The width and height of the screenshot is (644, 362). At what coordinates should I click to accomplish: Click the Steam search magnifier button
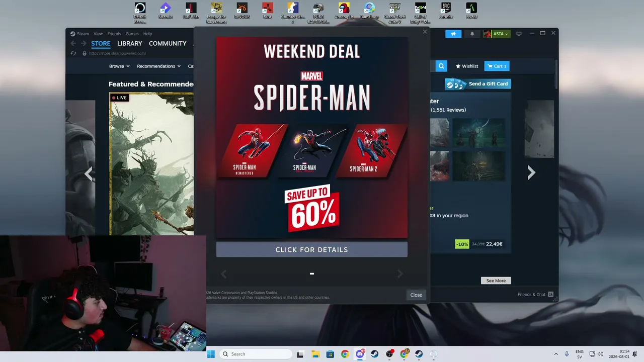point(441,66)
